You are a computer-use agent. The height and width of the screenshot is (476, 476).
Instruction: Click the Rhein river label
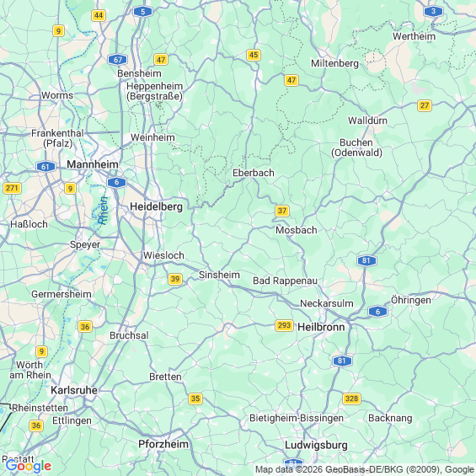coord(103,211)
